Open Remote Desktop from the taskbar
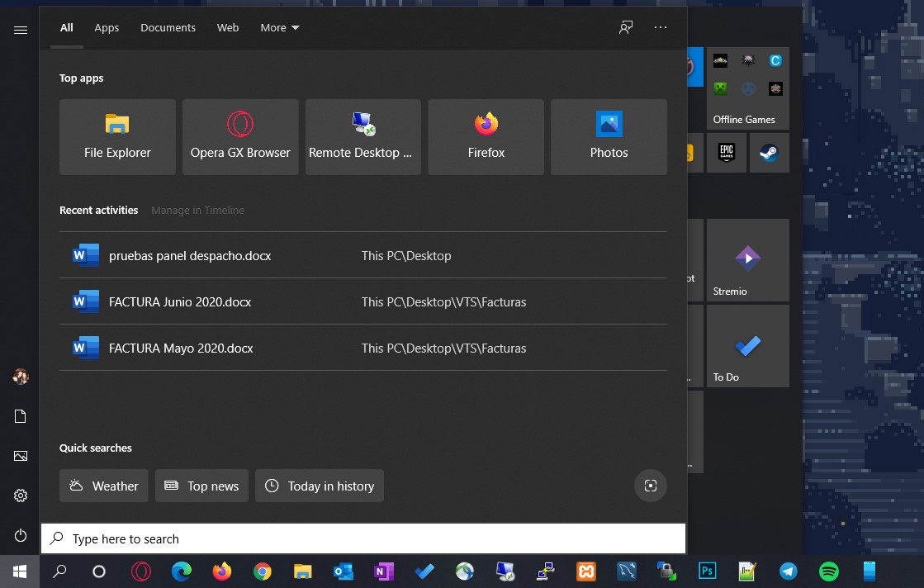924x588 pixels. [505, 571]
